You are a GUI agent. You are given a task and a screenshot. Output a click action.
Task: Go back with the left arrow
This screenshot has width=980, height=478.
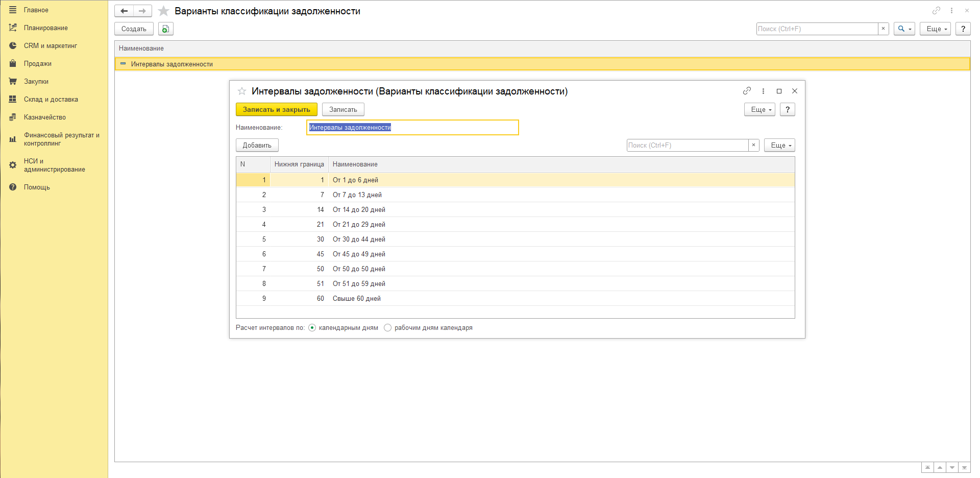[x=124, y=11]
